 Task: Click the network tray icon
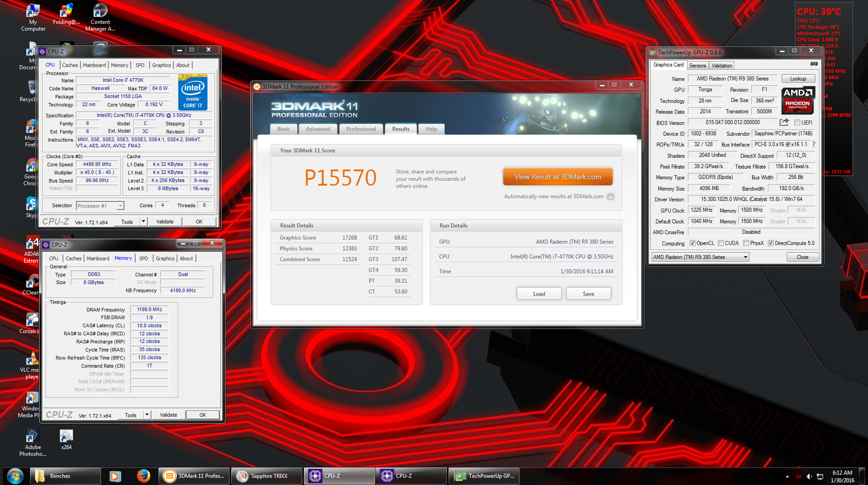[x=820, y=476]
